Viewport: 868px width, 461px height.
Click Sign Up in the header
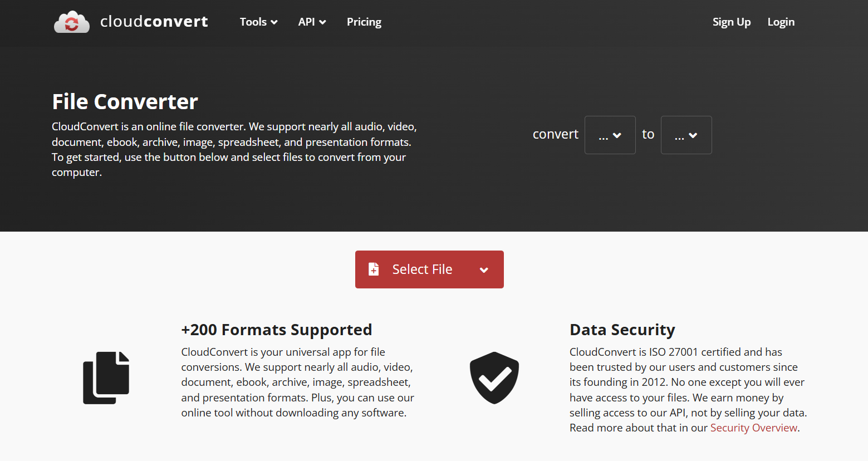(732, 22)
